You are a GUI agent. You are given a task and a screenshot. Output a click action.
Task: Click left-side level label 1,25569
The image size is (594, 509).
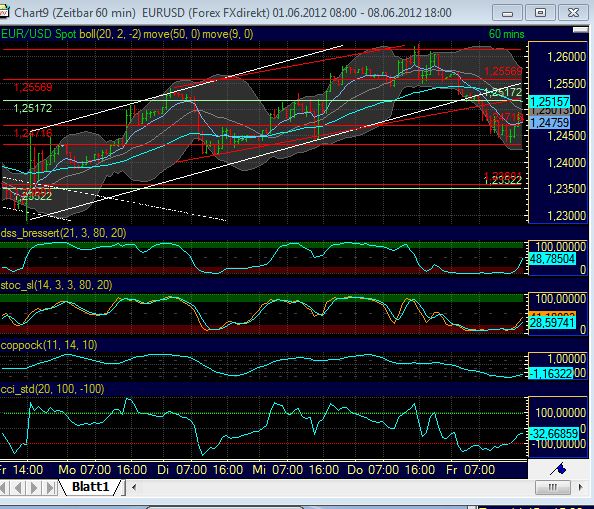[33, 87]
